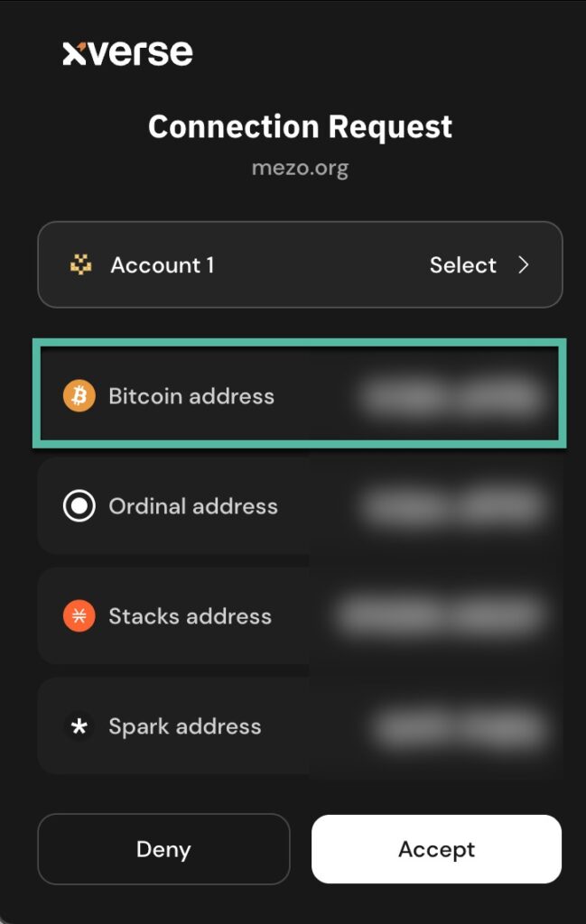Click the mezo.org site name
Image resolution: width=586 pixels, height=924 pixels.
pyautogui.click(x=300, y=168)
